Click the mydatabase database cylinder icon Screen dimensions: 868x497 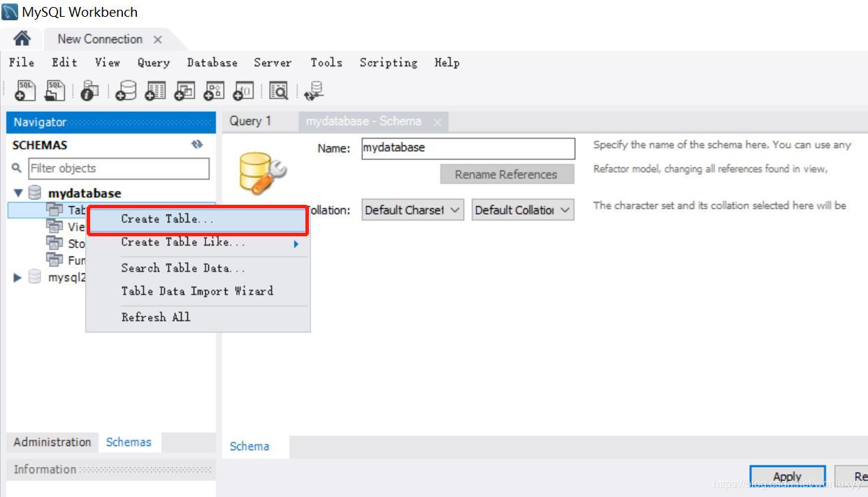35,193
